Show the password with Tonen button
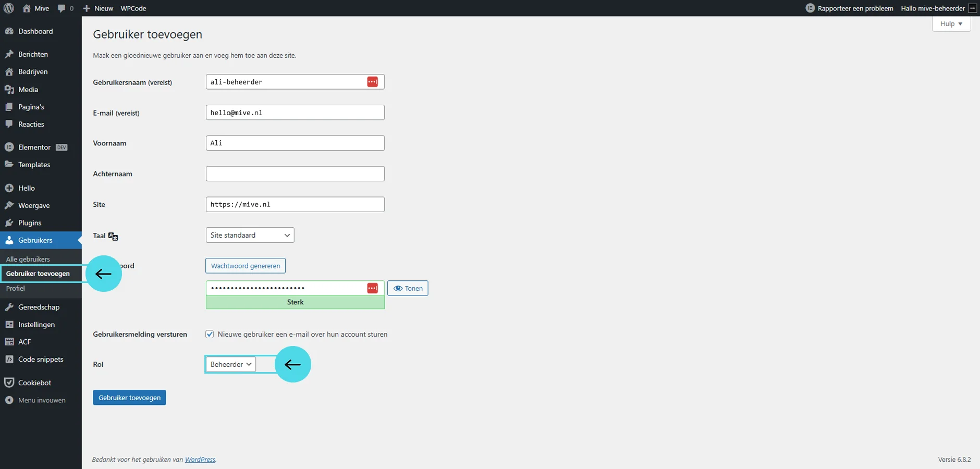980x469 pixels. 408,288
